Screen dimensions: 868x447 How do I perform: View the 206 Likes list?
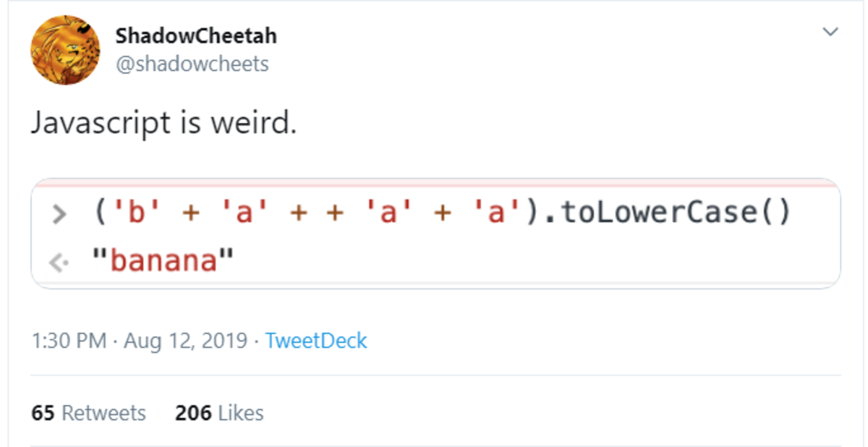coord(219,413)
